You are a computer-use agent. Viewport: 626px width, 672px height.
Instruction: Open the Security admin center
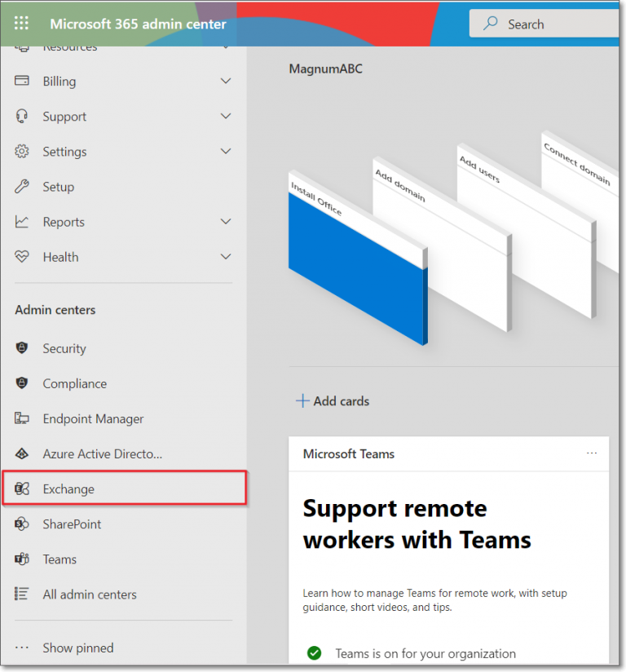point(64,348)
